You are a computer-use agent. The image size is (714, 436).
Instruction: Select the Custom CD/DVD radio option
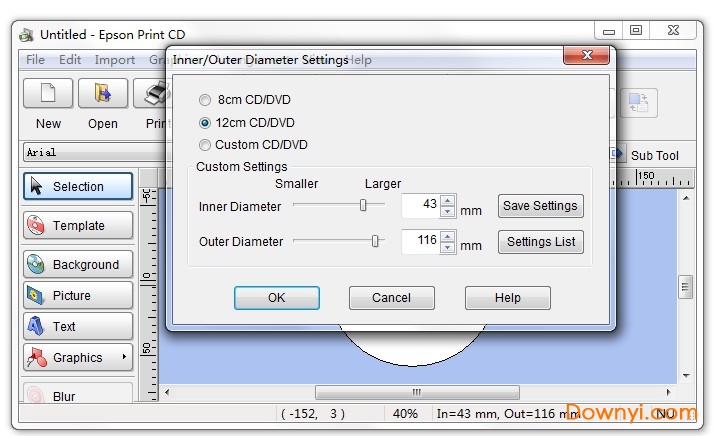pos(205,145)
